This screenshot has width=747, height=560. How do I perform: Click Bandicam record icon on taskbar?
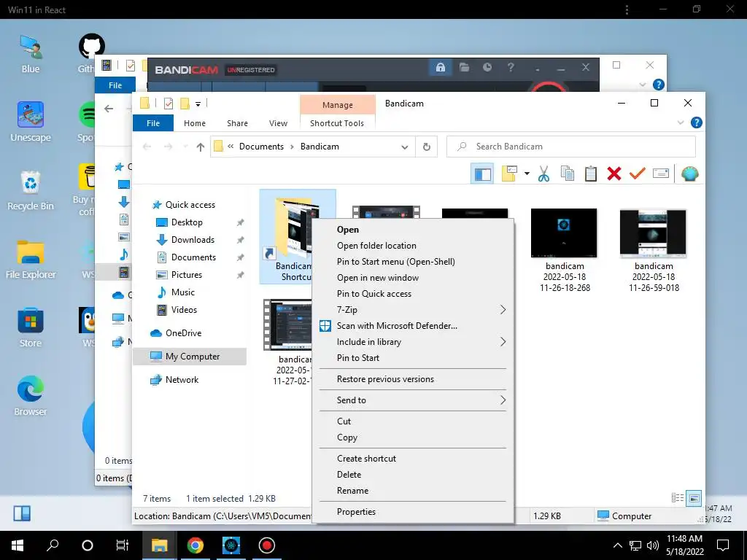tap(266, 545)
